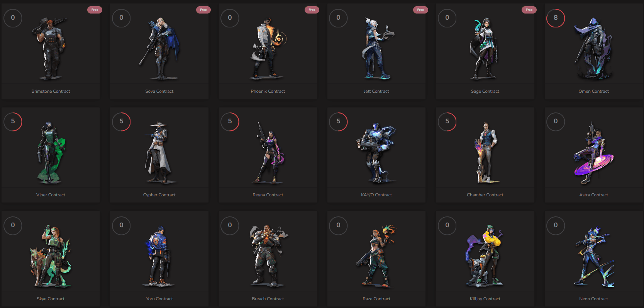This screenshot has height=308, width=644.
Task: Pick the KAY/O robot agent artwork
Action: click(376, 152)
